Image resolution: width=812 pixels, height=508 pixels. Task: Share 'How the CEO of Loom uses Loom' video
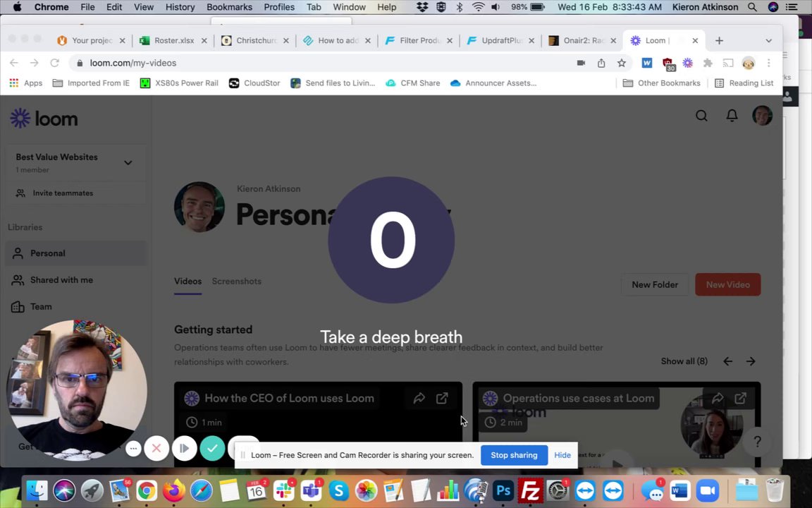[x=419, y=398]
